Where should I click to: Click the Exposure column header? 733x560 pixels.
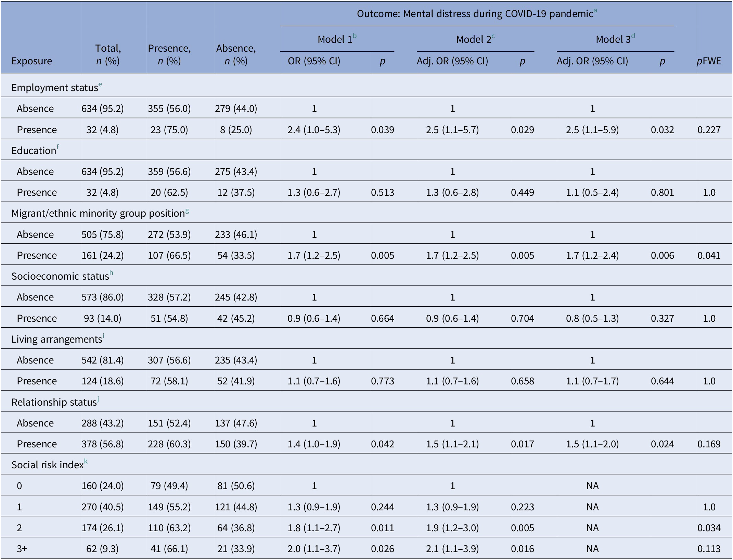coord(31,62)
